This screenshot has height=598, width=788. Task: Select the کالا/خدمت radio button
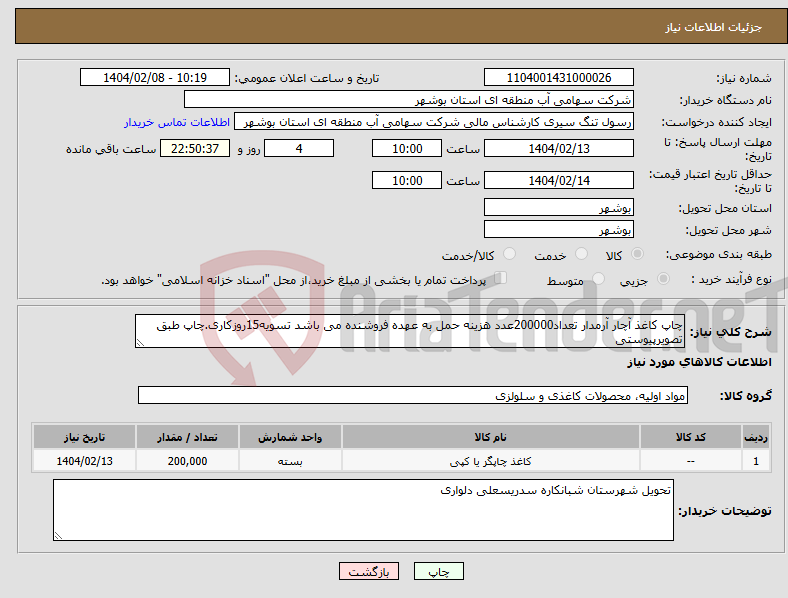click(x=509, y=254)
